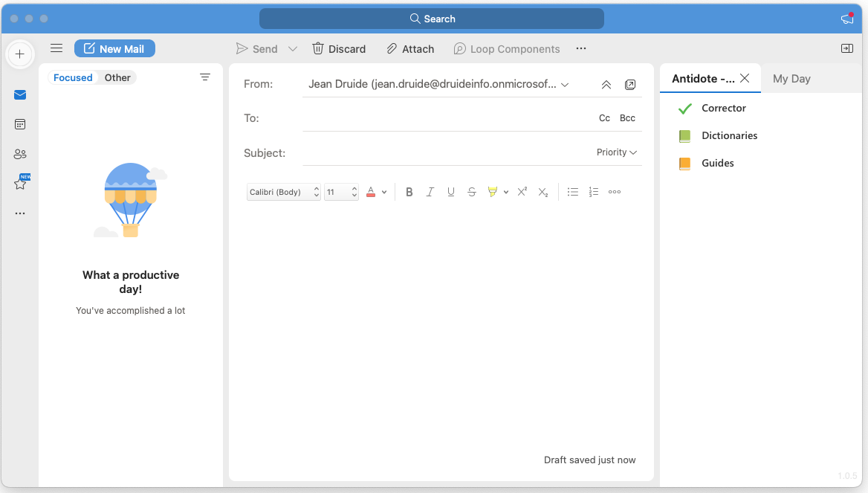The image size is (868, 493).
Task: Open Antidote Corrector
Action: click(723, 109)
